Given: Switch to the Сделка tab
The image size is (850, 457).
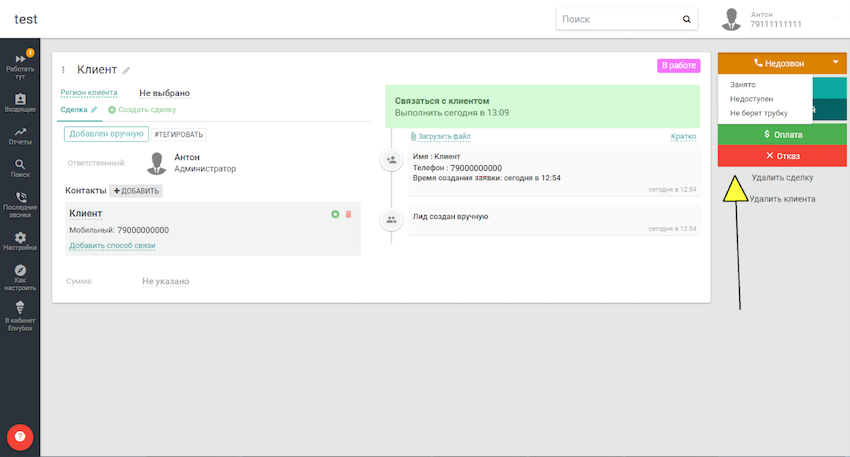Looking at the screenshot, I should point(76,109).
